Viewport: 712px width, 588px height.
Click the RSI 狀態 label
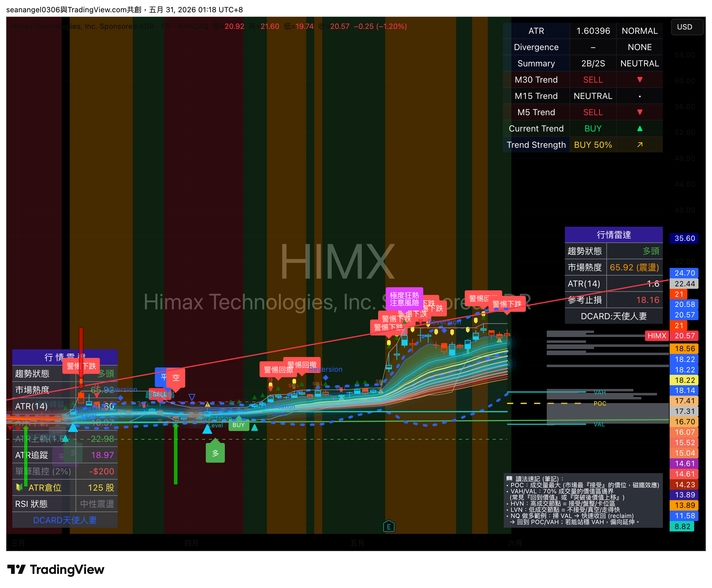[x=31, y=504]
